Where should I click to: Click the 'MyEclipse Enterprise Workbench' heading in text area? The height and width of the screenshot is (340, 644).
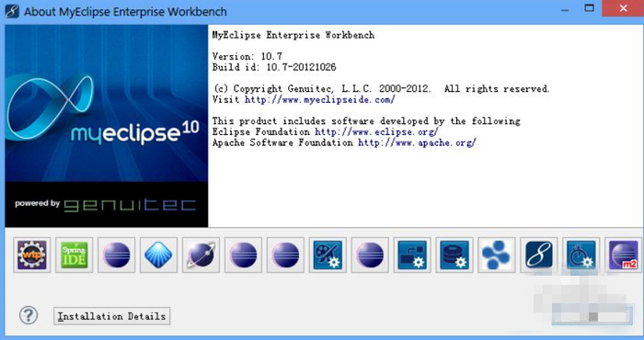coord(293,35)
